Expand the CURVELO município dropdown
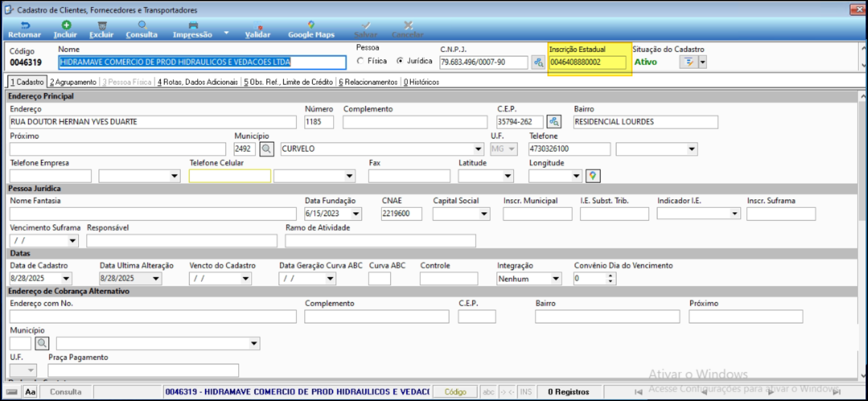Screen dimensions: 868x401 (478, 149)
